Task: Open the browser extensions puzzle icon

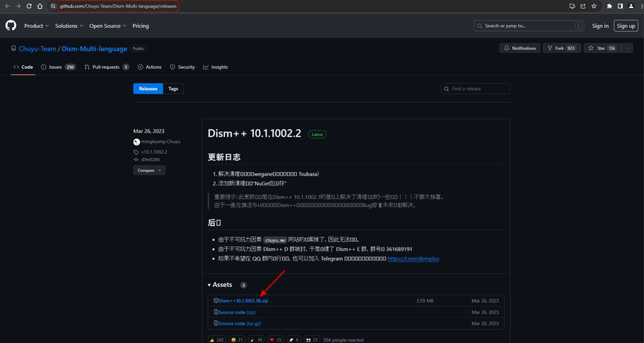Action: click(609, 6)
